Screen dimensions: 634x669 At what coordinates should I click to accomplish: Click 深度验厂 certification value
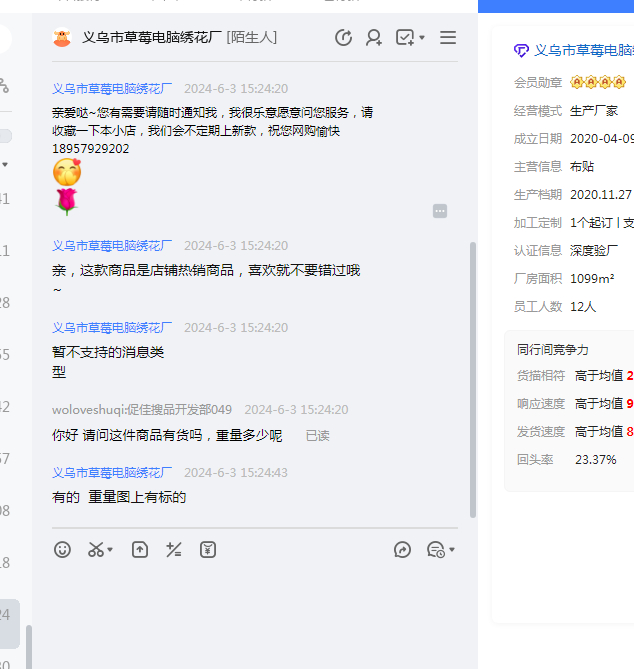point(594,250)
